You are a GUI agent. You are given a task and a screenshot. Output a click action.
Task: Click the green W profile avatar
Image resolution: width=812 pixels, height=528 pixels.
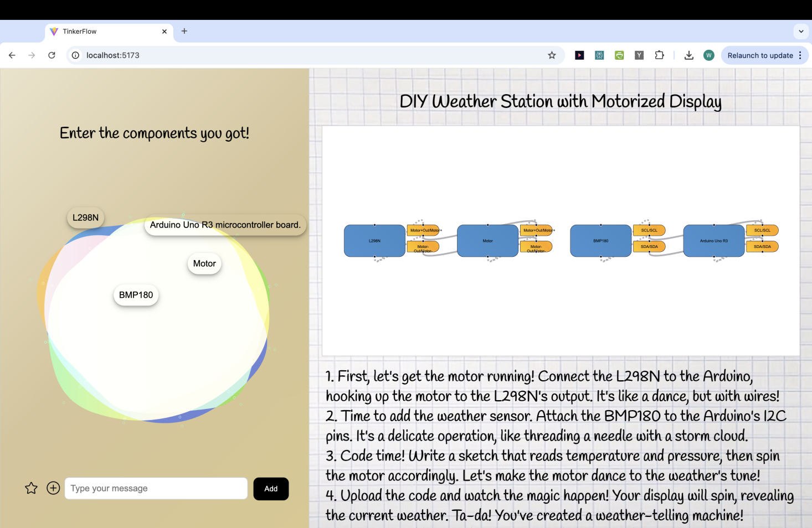(x=709, y=55)
